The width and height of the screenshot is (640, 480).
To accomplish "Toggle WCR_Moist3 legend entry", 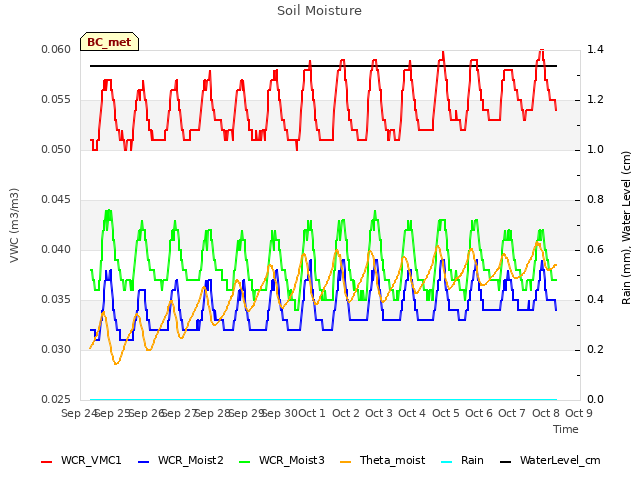I will click(x=282, y=460).
